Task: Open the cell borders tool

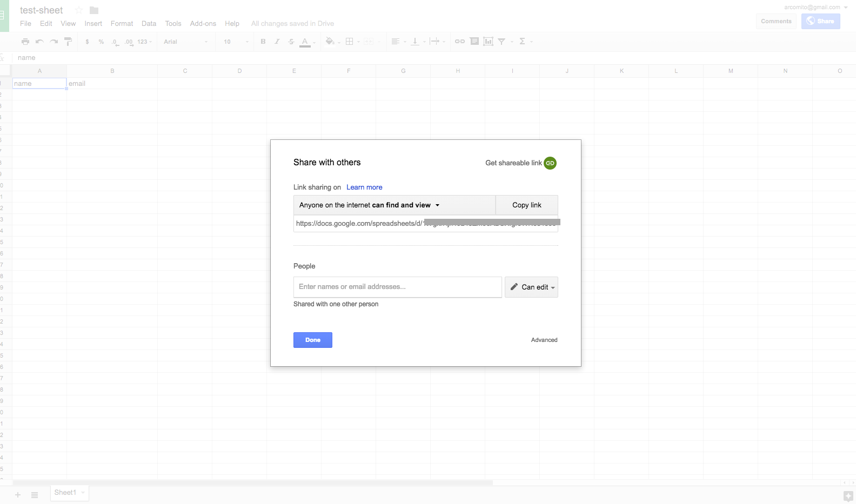Action: tap(349, 42)
